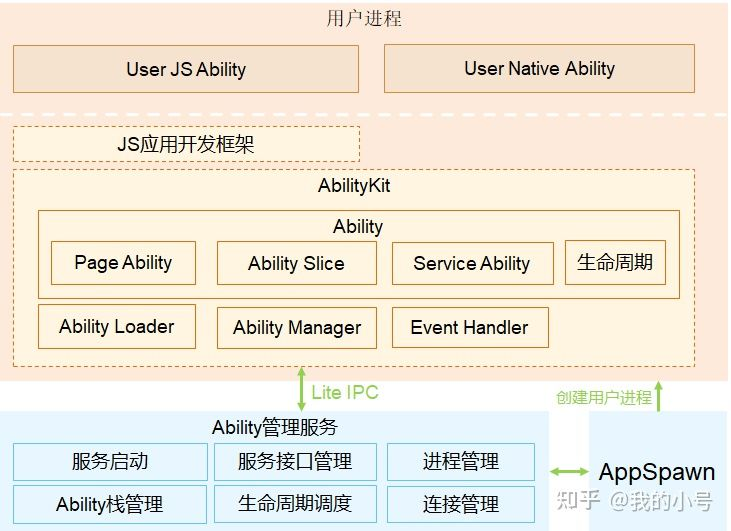The image size is (731, 531).
Task: Click the 服务接口管理 box
Action: pyautogui.click(x=295, y=462)
